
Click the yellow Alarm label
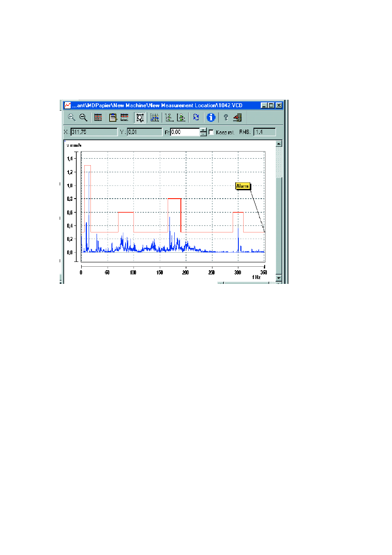[243, 186]
